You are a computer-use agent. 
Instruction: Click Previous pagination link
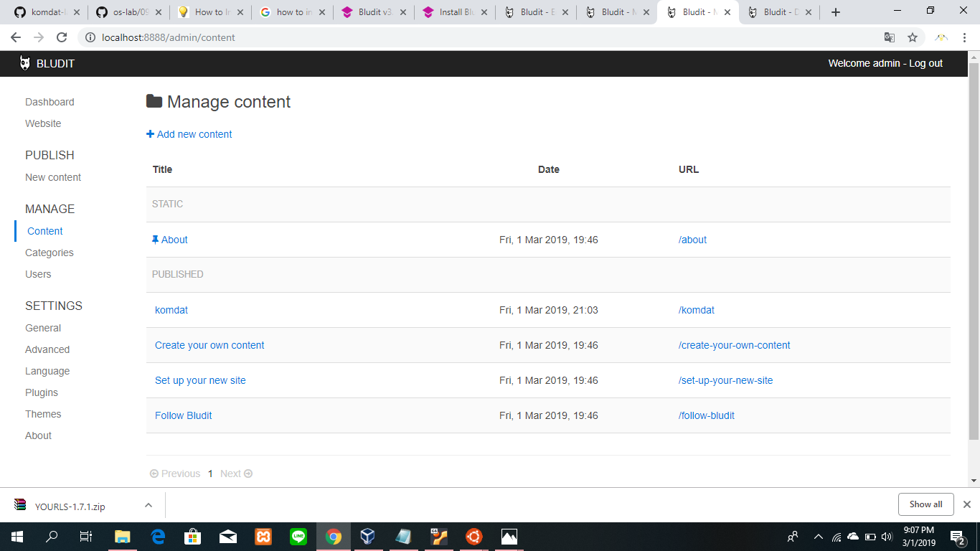pyautogui.click(x=175, y=474)
